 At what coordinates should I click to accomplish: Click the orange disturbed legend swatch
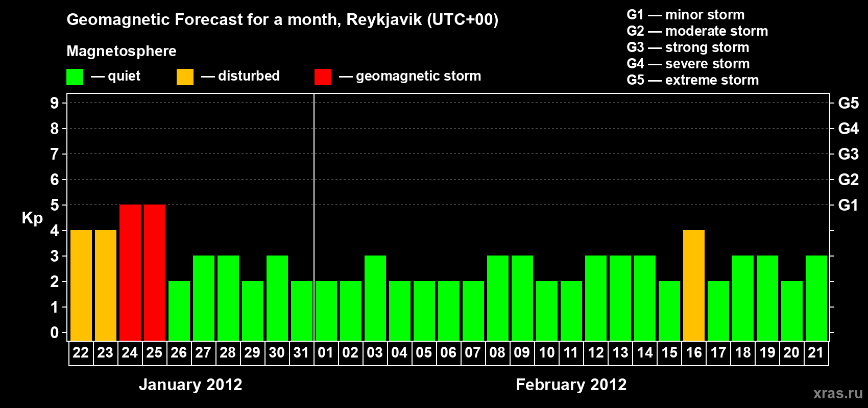point(185,77)
